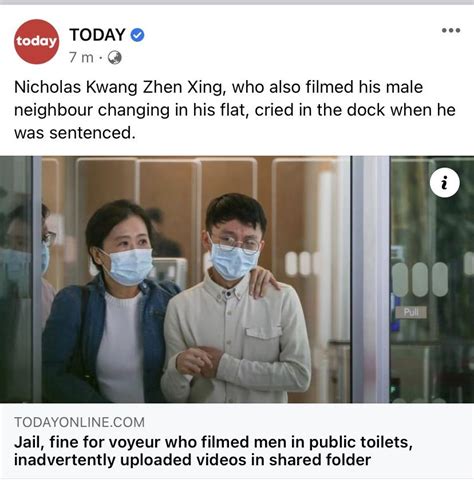Select the caption text 'was sentenced.'

(x=75, y=133)
